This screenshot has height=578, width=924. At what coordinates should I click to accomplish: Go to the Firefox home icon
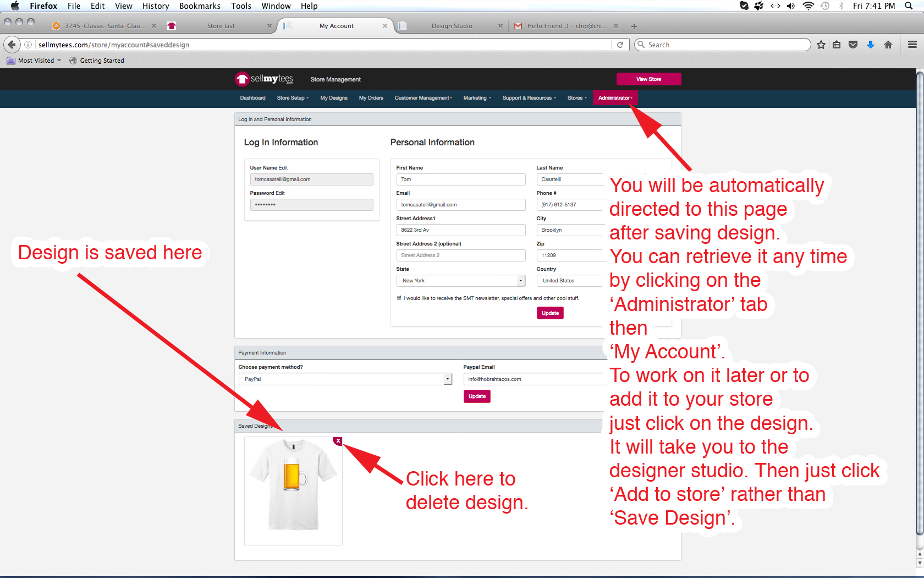coord(888,45)
